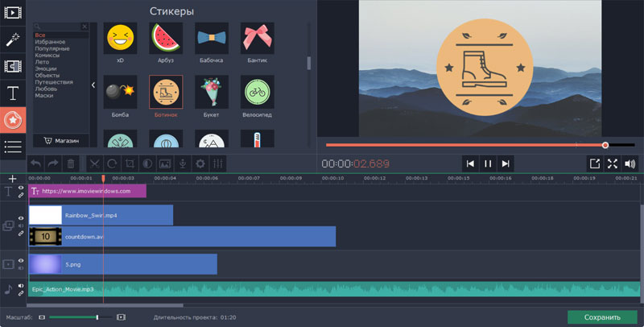Image resolution: width=644 pixels, height=327 pixels.
Task: Select the Rainbow_Swirl.mp4 clip
Action: [x=101, y=215]
